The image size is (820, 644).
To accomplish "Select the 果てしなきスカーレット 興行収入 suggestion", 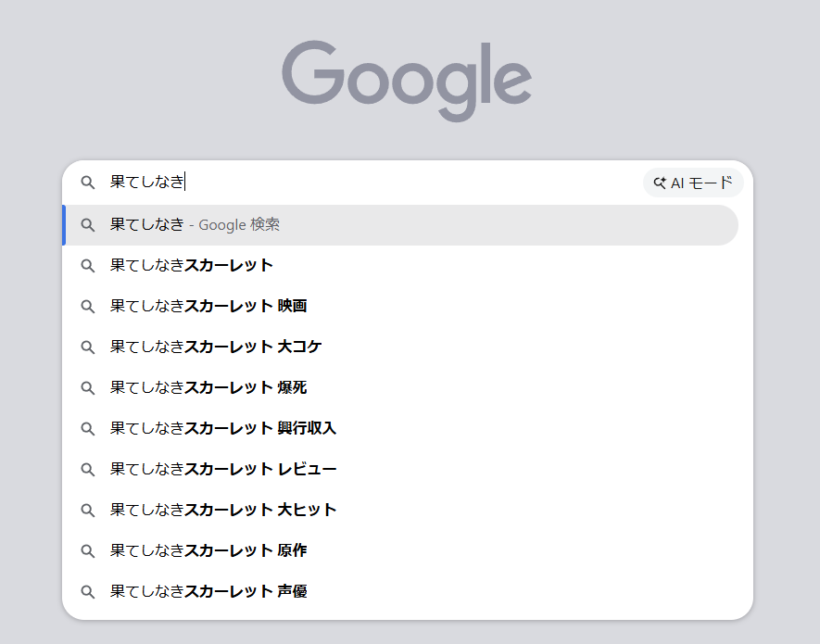I will [x=223, y=428].
